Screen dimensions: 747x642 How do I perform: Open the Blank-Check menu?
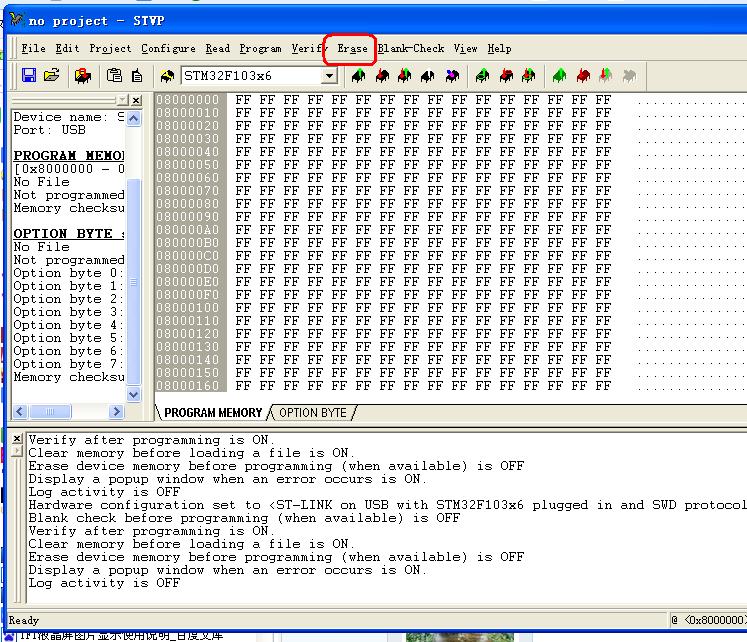[411, 49]
